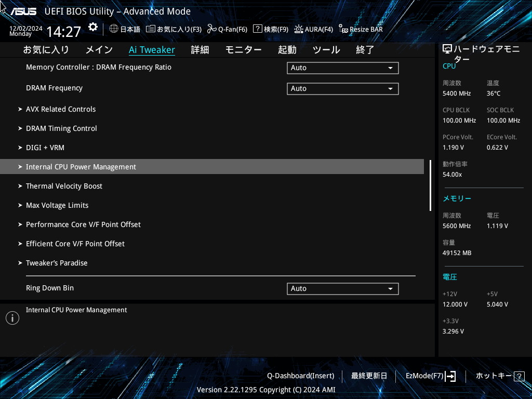Open AURA lighting icon
Screen dimensions: 532x399
299,29
